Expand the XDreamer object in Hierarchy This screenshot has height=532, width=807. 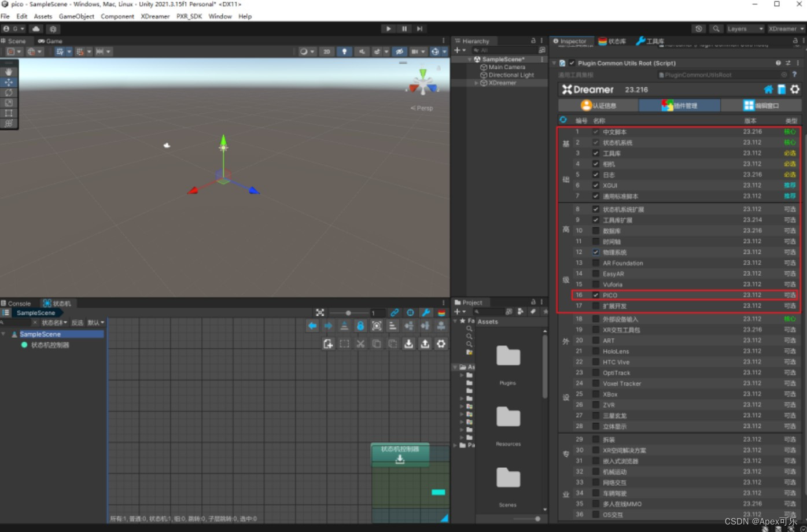[x=477, y=83]
